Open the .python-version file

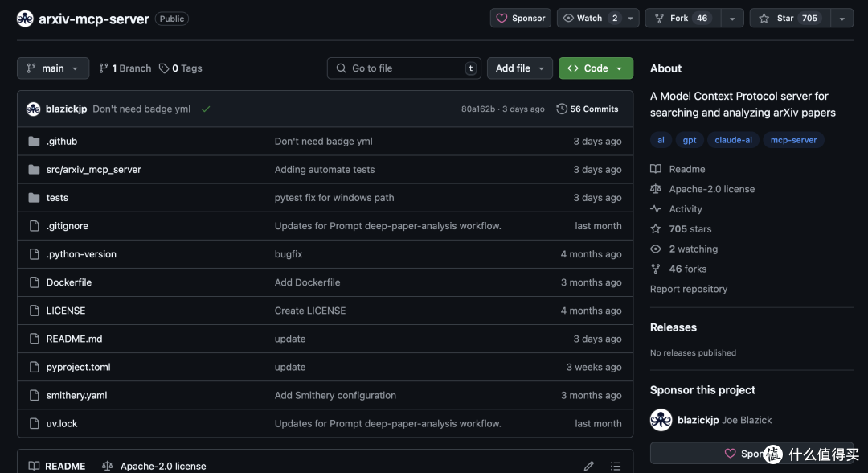(x=81, y=254)
